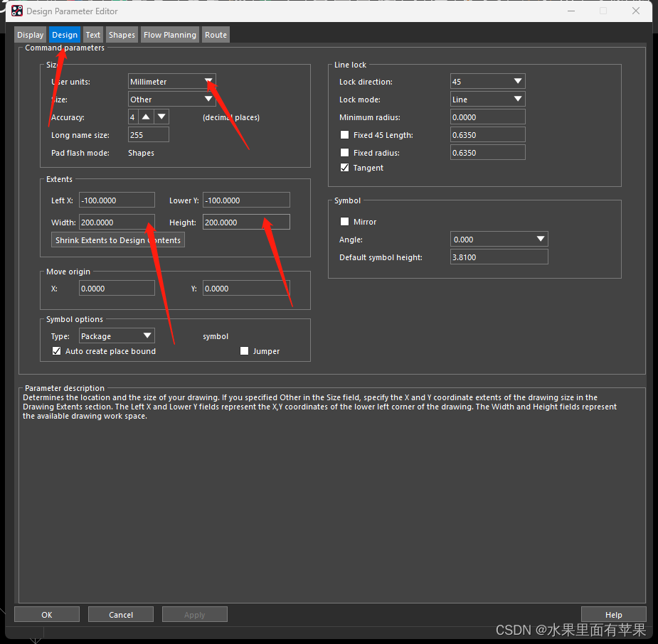Enable the Mirror checkbox
This screenshot has width=658, height=644.
[345, 222]
